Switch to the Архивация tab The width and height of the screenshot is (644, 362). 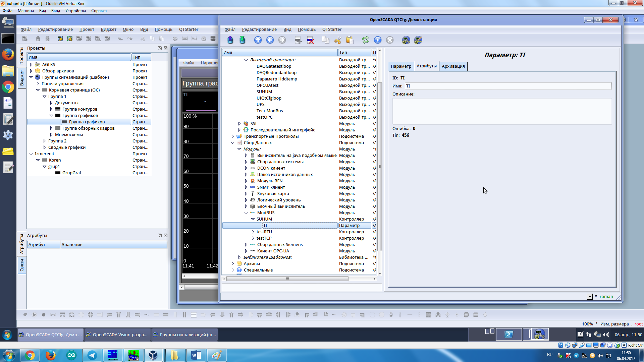[453, 66]
